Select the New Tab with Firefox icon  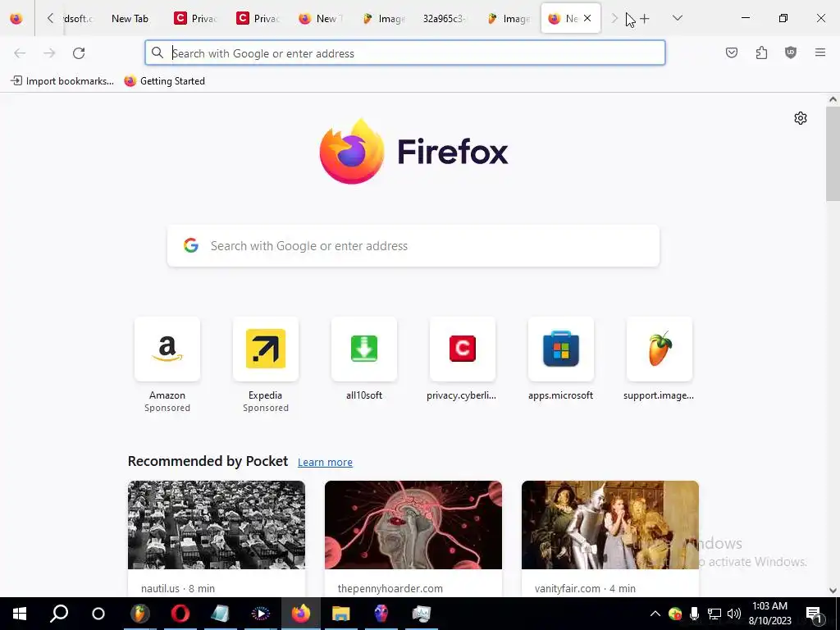(x=321, y=19)
